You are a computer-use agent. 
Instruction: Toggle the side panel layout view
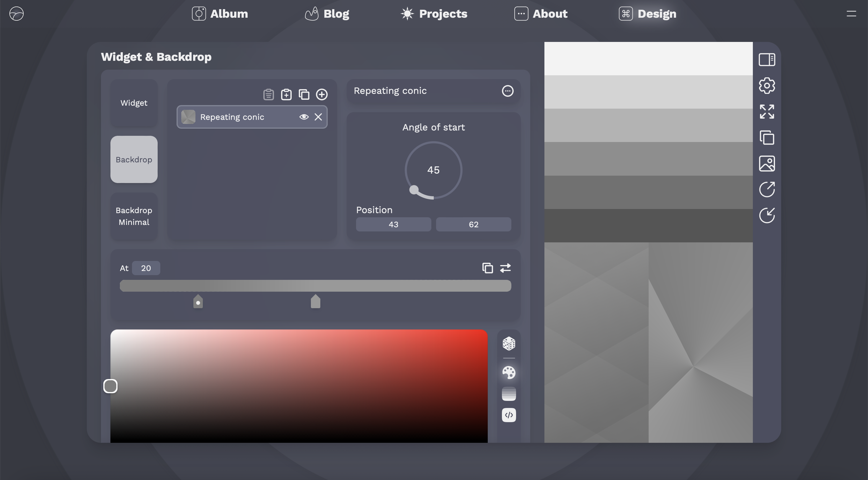pyautogui.click(x=767, y=59)
